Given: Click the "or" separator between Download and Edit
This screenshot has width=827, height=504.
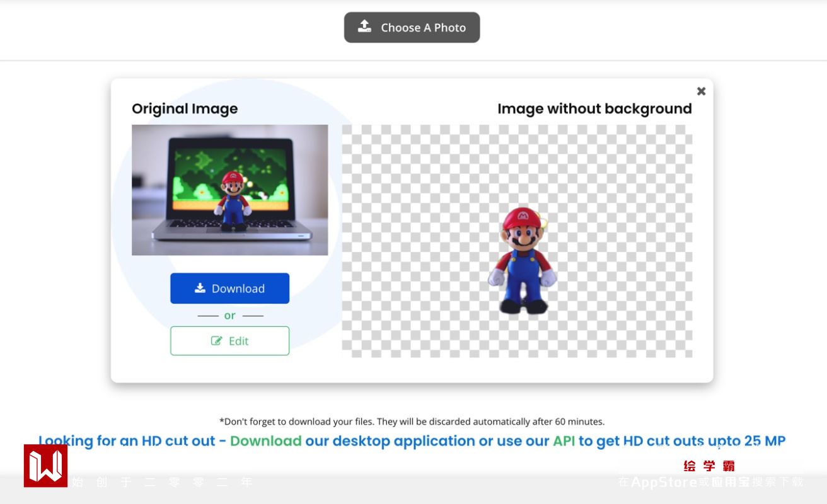Looking at the screenshot, I should [x=229, y=315].
